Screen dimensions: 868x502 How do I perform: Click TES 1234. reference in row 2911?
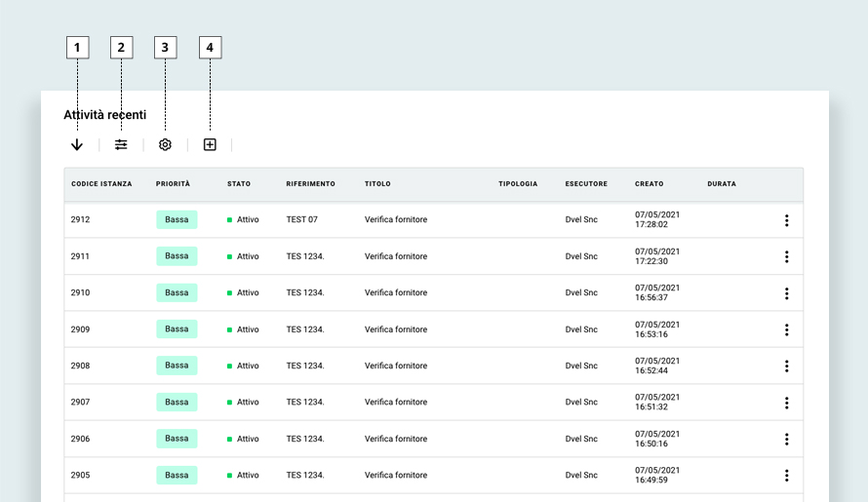[305, 256]
